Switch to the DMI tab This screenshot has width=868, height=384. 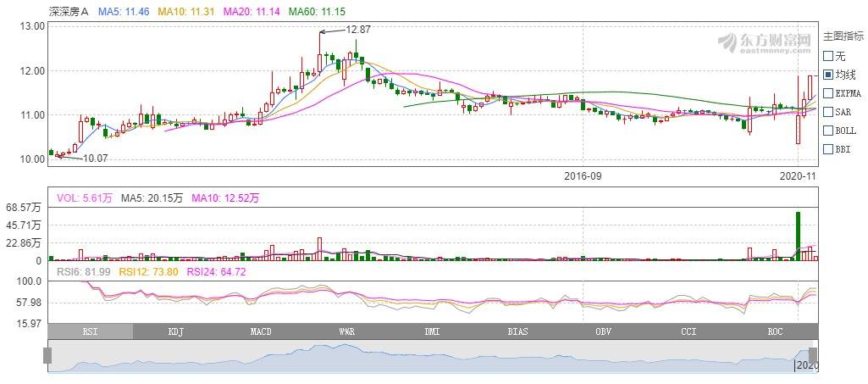[x=432, y=331]
